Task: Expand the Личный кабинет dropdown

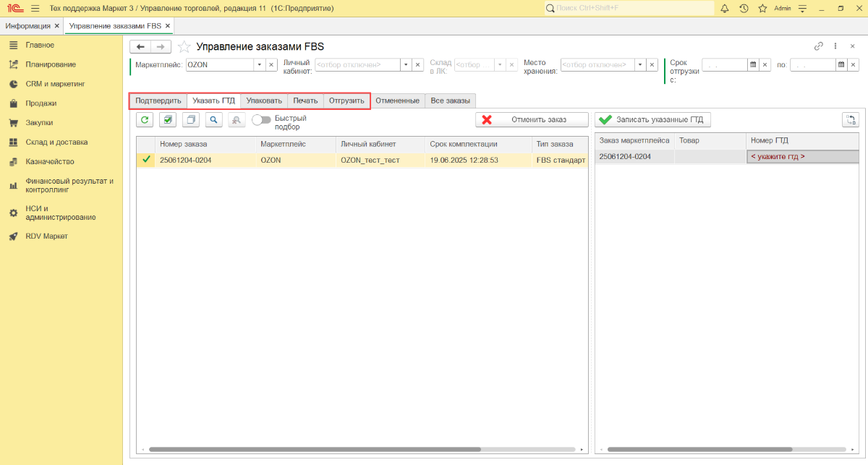Action: pyautogui.click(x=407, y=64)
